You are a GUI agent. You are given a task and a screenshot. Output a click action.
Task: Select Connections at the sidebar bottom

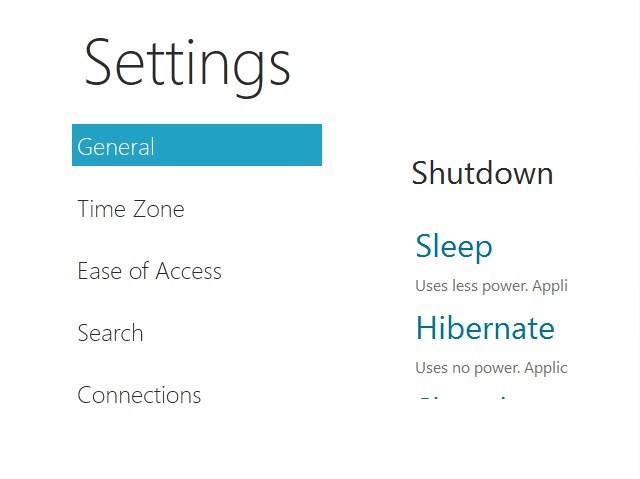point(139,395)
